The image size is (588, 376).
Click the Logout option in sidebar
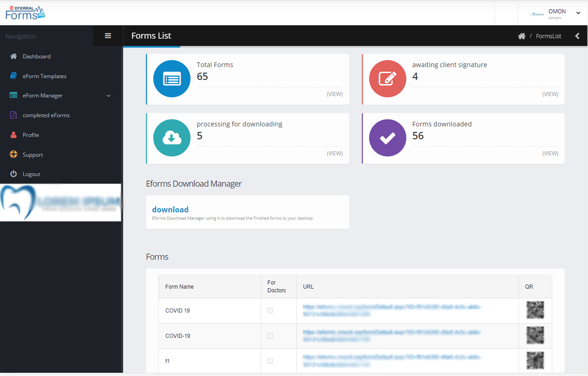pyautogui.click(x=31, y=174)
